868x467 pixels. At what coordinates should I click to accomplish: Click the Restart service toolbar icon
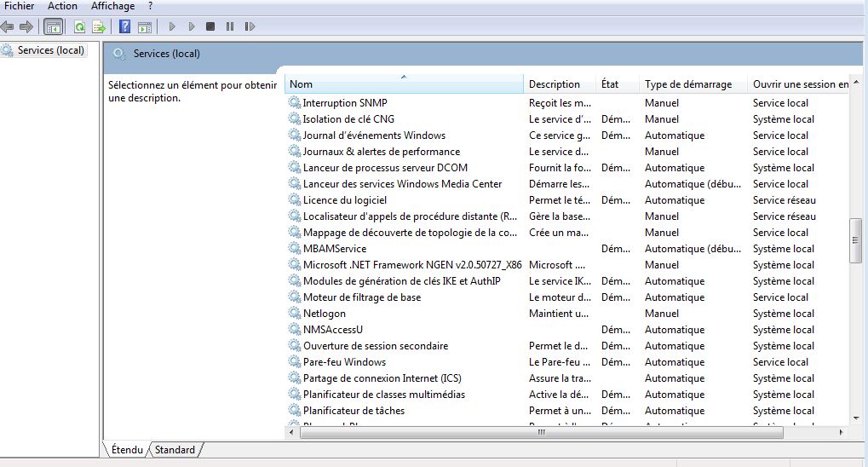tap(250, 27)
